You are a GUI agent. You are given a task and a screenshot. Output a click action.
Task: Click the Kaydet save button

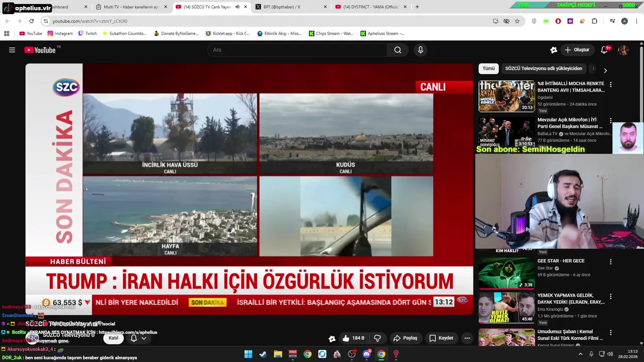tap(441, 338)
